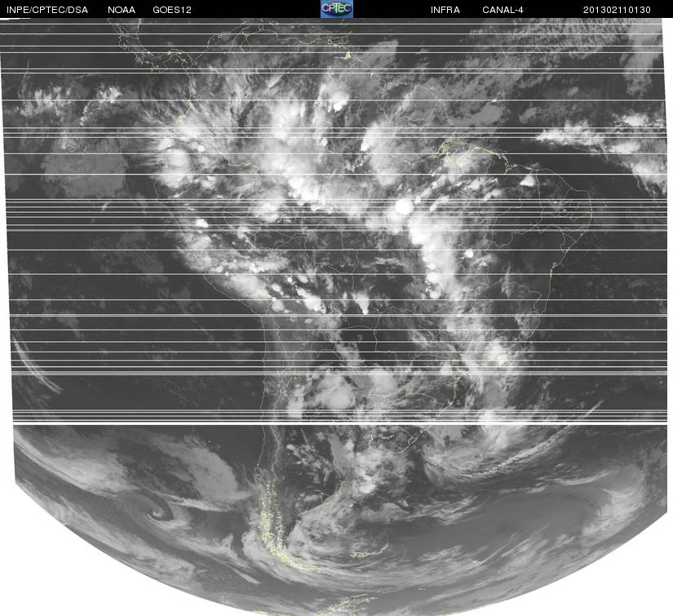673x616 pixels.
Task: Click the INPE/CPTEC/DSA header label
Action: point(47,10)
